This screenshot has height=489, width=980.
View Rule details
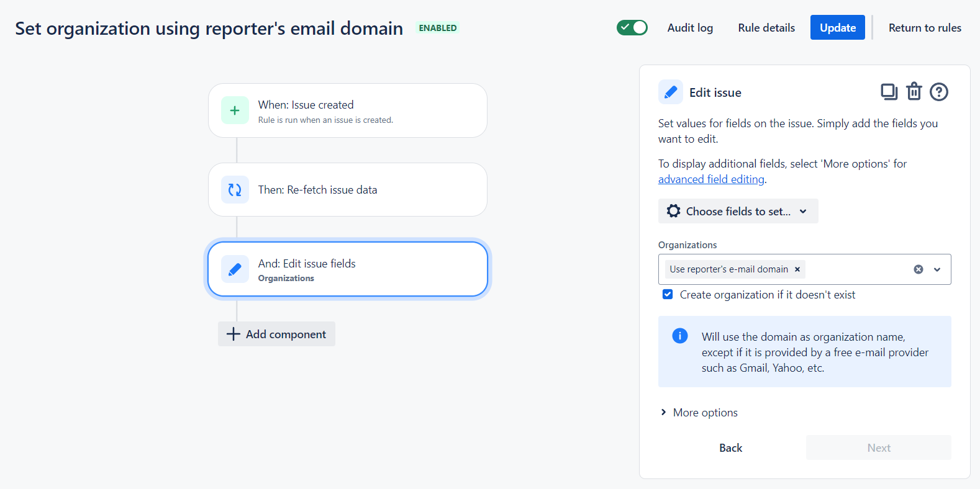pos(766,27)
